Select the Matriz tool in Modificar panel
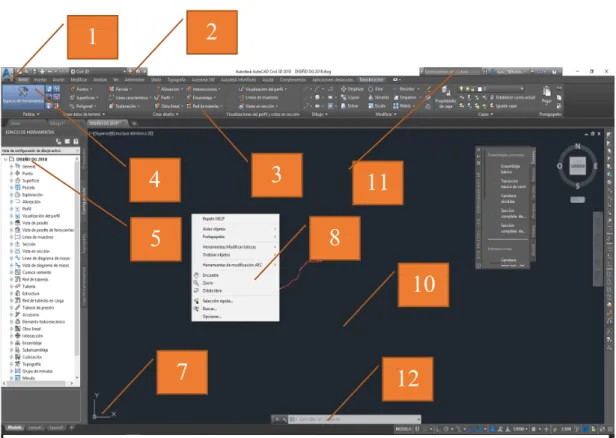 404,106
